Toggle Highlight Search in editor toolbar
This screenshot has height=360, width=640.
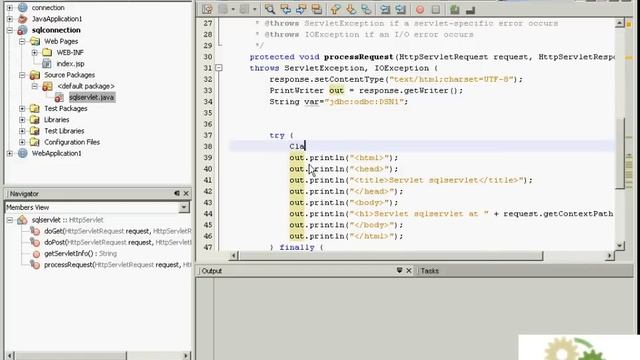[317, 9]
